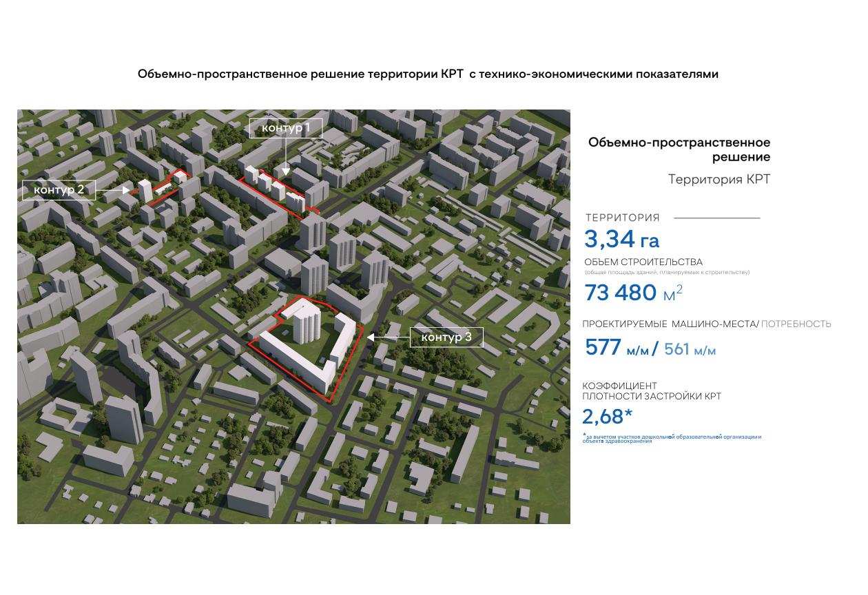The width and height of the screenshot is (868, 595).
Task: Click the Территория КРТ subtitle
Action: [x=719, y=180]
